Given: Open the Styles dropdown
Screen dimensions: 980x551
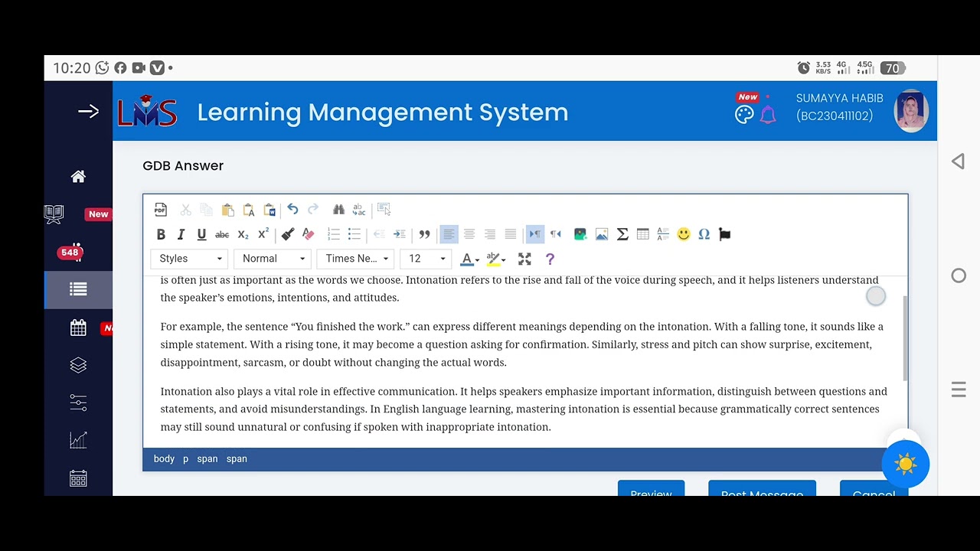Looking at the screenshot, I should 190,259.
